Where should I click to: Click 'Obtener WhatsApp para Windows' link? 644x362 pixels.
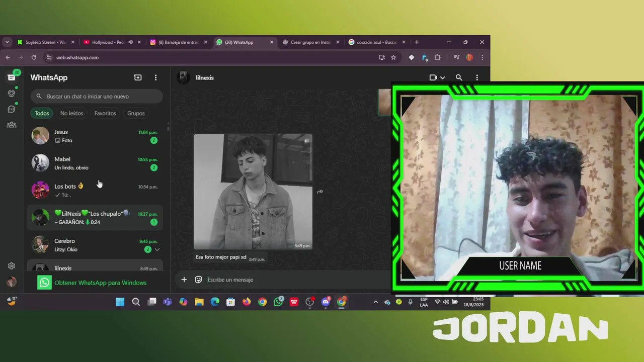pyautogui.click(x=100, y=283)
